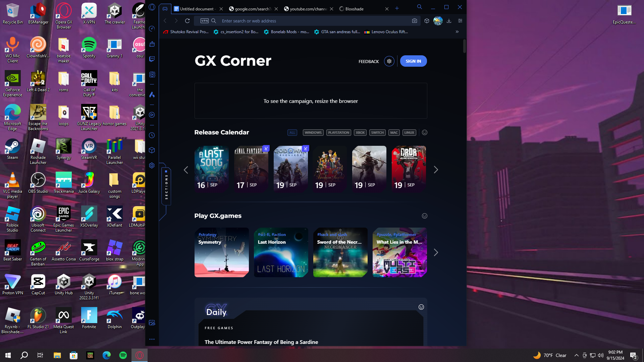Open History clock icon in sidebar
This screenshot has width=644, height=362.
point(152,135)
